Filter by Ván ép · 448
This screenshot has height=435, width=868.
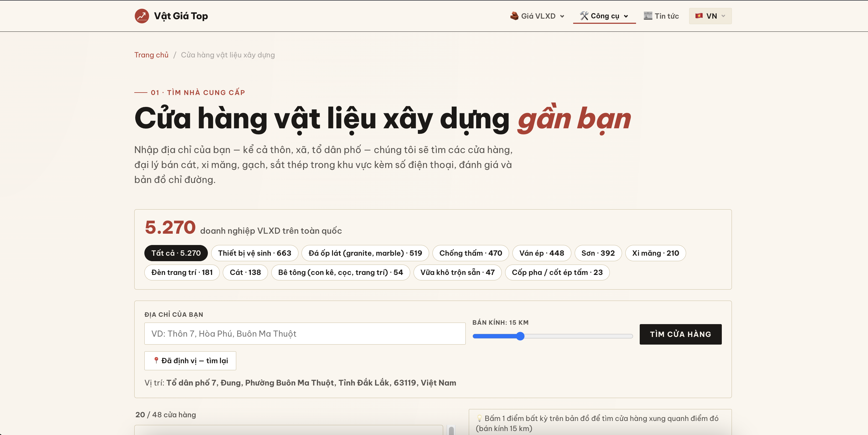[541, 253]
